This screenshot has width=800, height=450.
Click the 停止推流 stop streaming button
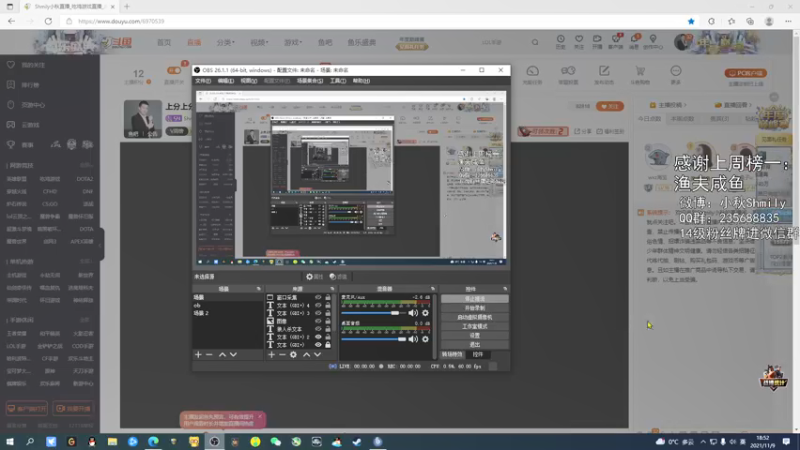pos(474,299)
